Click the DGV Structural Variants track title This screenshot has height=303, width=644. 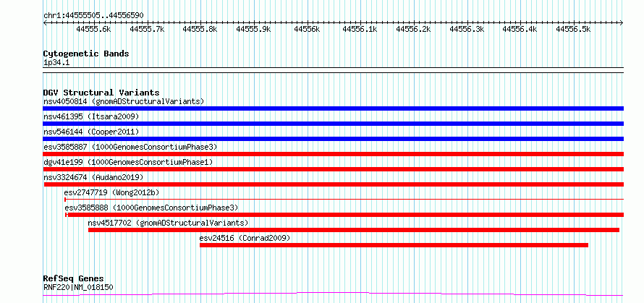(x=101, y=93)
